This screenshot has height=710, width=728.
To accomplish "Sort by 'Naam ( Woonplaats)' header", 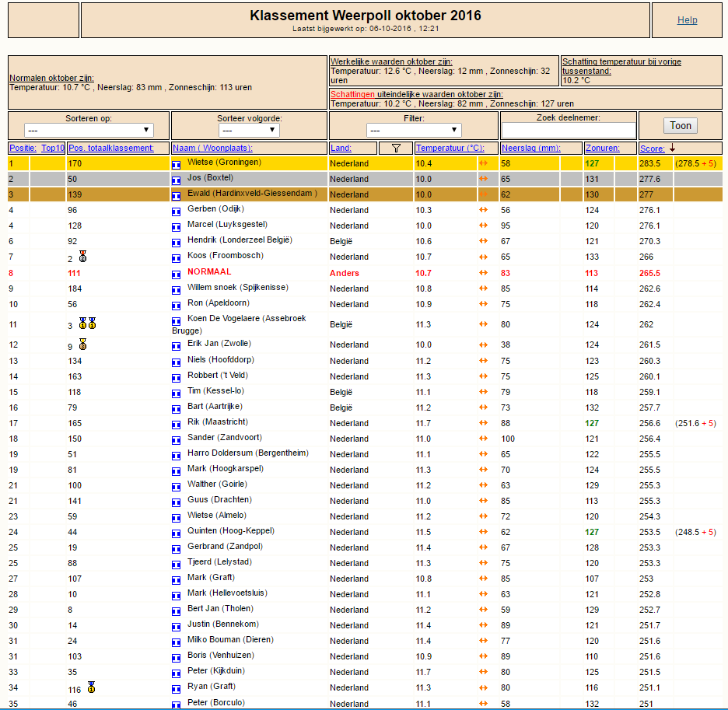I will click(212, 148).
